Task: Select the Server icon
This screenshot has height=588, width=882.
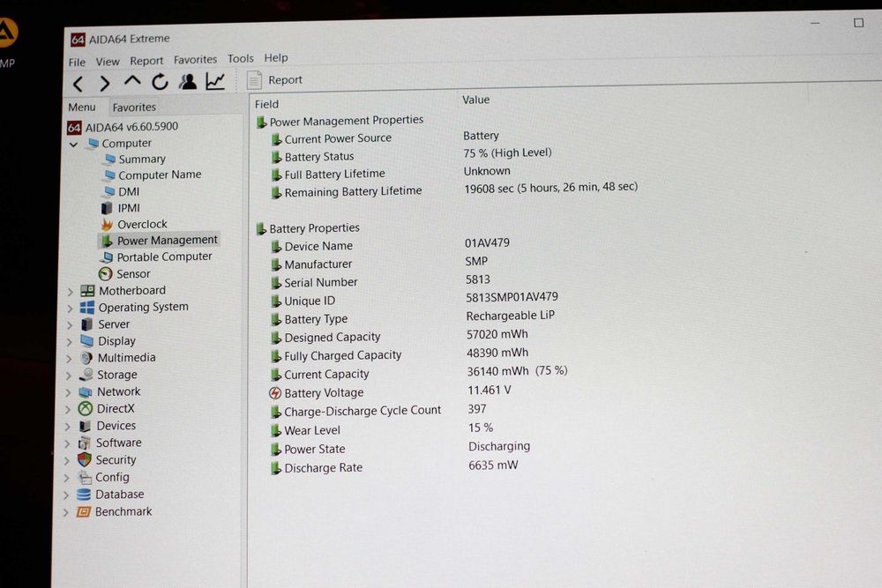Action: 86,324
